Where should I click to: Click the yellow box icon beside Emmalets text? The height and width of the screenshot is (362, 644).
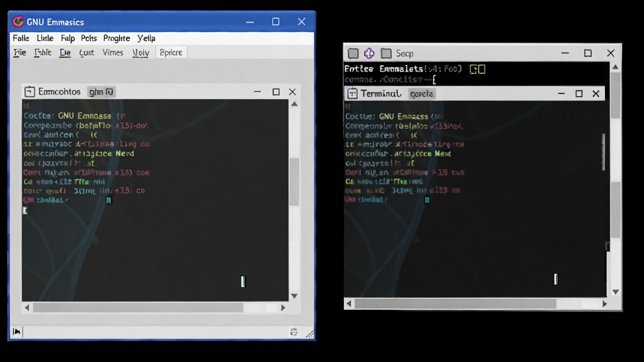coord(477,69)
